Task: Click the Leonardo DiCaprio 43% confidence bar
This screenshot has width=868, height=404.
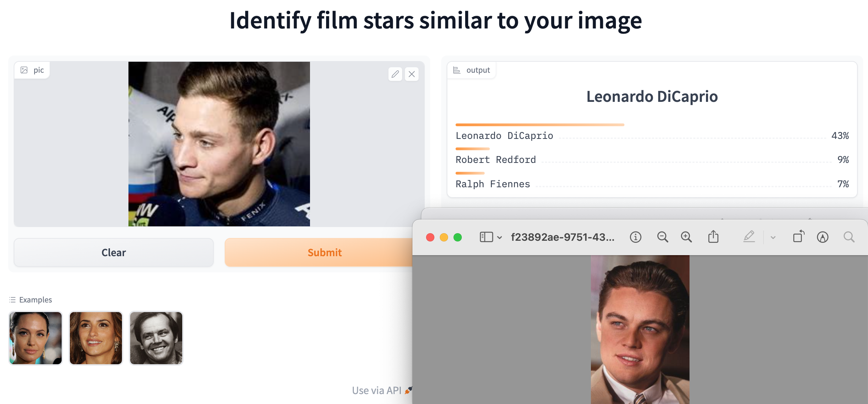Action: point(540,125)
